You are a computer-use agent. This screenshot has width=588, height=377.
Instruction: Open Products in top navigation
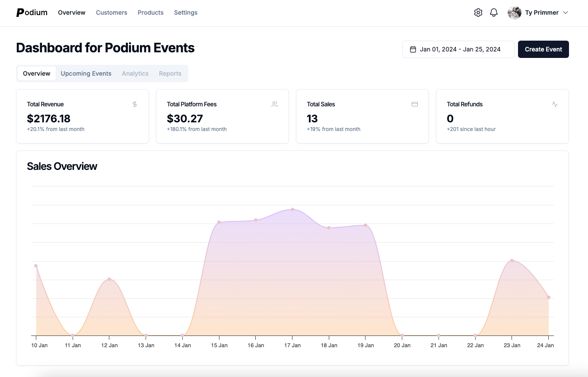[151, 13]
